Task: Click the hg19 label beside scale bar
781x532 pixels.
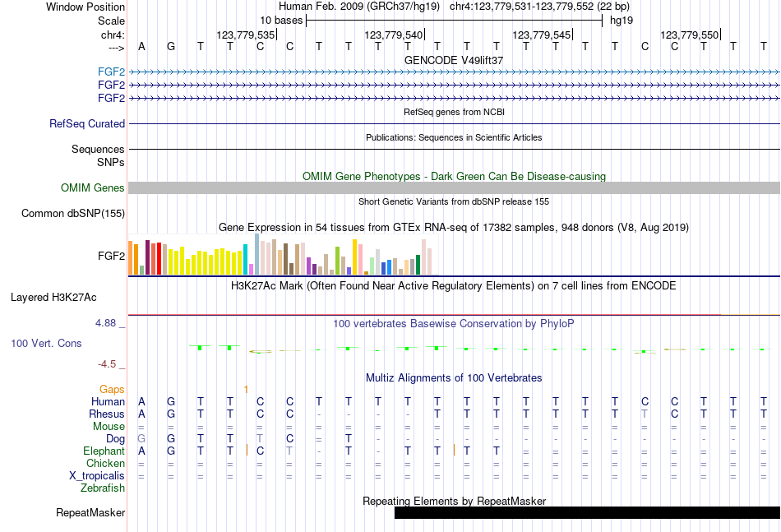Action: point(622,21)
